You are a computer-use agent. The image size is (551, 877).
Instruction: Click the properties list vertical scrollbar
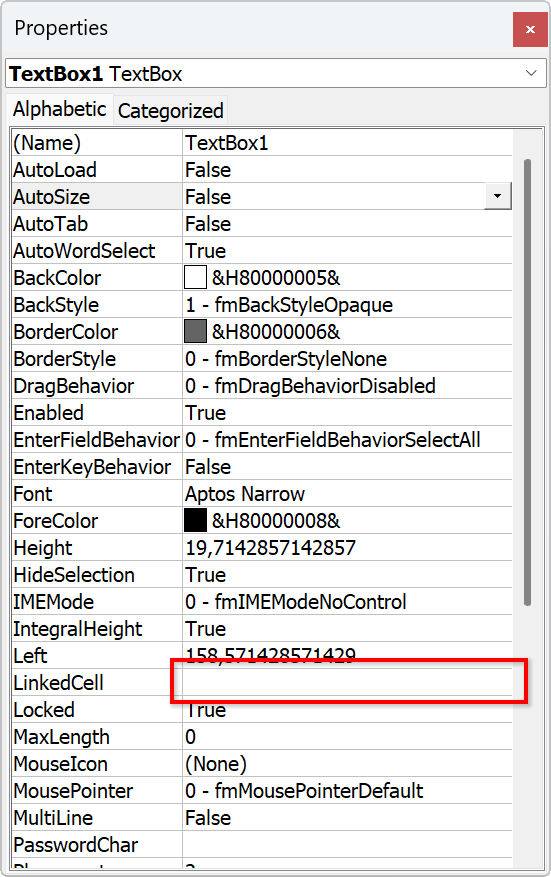click(527, 382)
